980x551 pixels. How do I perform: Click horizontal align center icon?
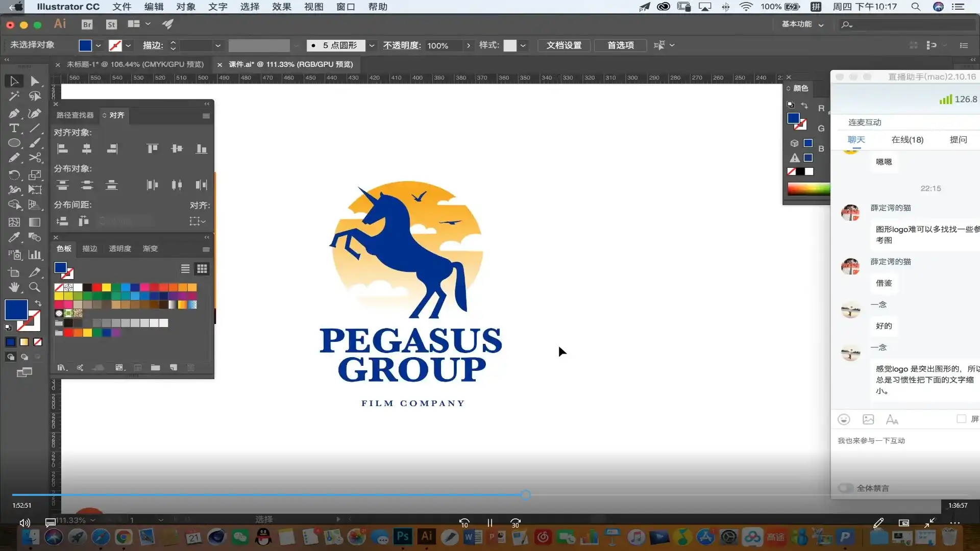[x=87, y=149]
